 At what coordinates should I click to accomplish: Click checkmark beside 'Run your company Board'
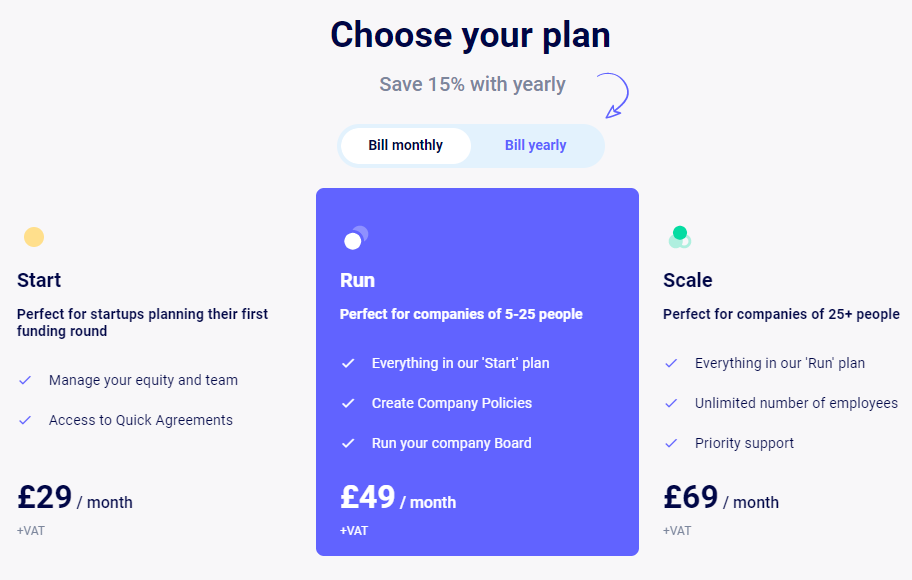point(348,443)
